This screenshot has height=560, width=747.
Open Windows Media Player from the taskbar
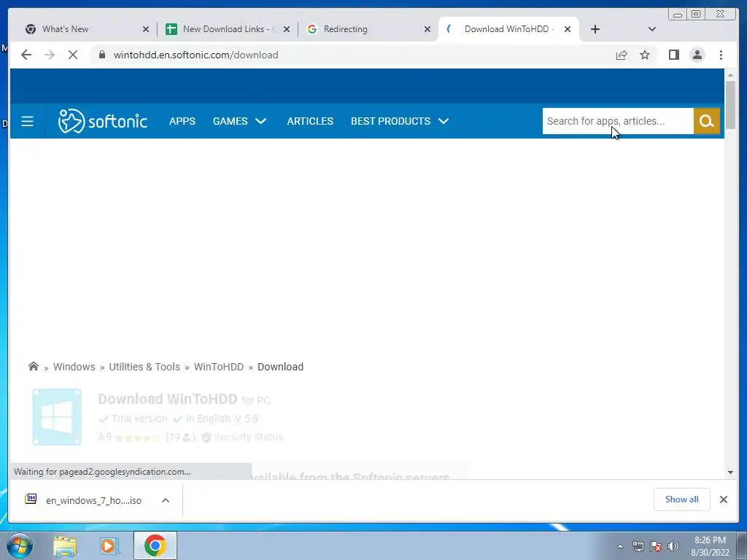tap(109, 546)
